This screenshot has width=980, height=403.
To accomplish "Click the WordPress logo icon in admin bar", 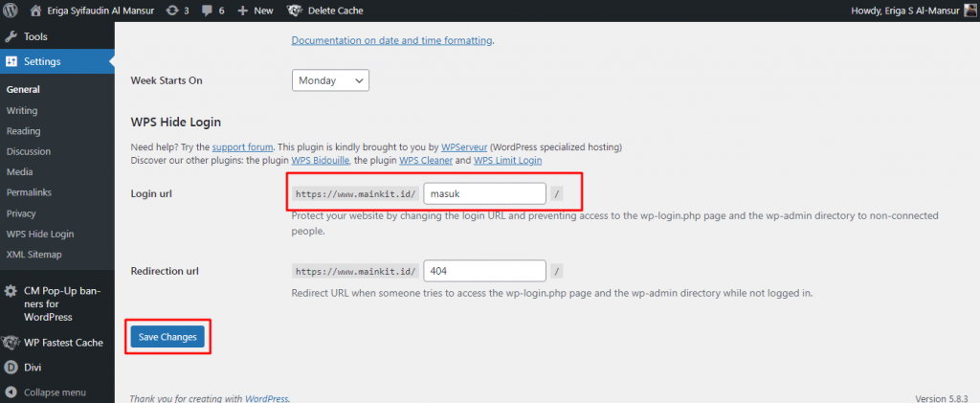I will tap(11, 11).
